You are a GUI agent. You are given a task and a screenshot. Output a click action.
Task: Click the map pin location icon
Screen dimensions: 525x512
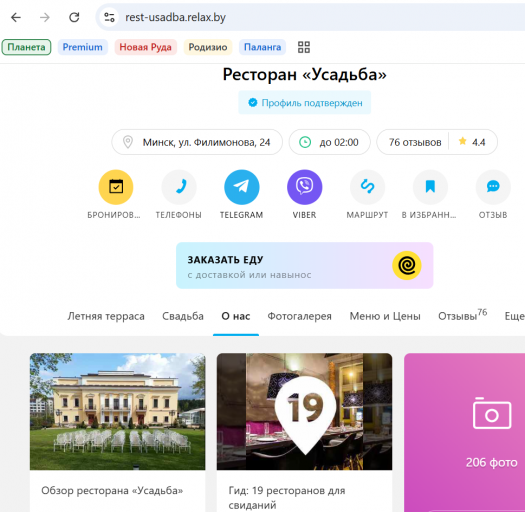128,142
